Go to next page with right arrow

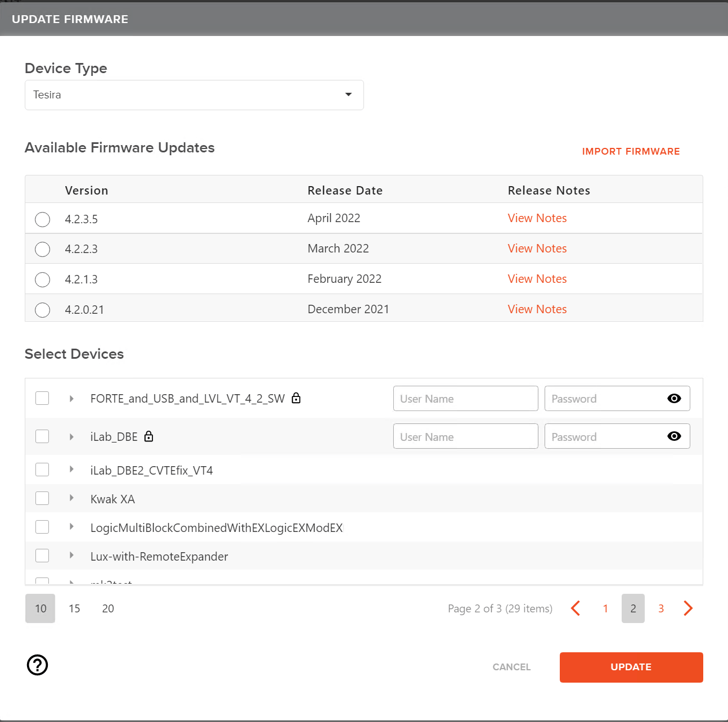pos(688,608)
